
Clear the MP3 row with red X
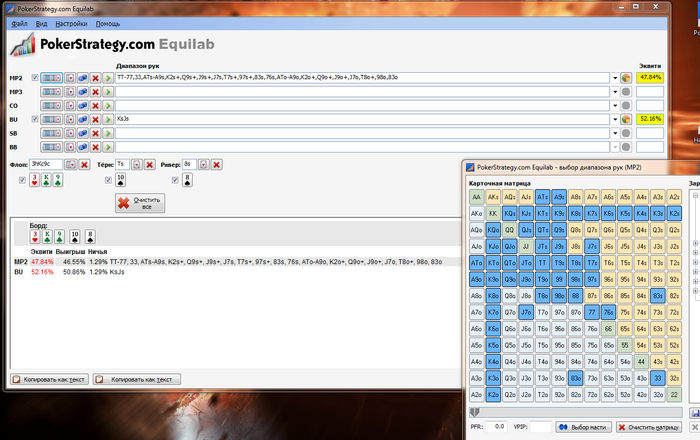(95, 91)
